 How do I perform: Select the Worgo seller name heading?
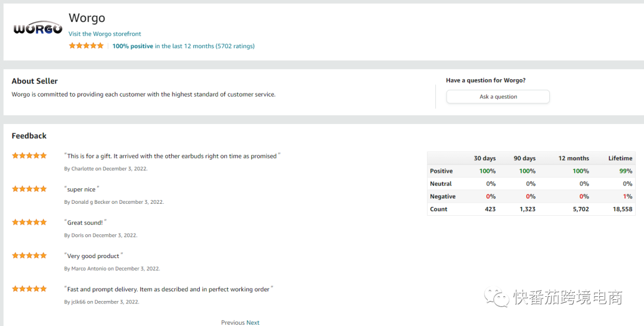[86, 18]
